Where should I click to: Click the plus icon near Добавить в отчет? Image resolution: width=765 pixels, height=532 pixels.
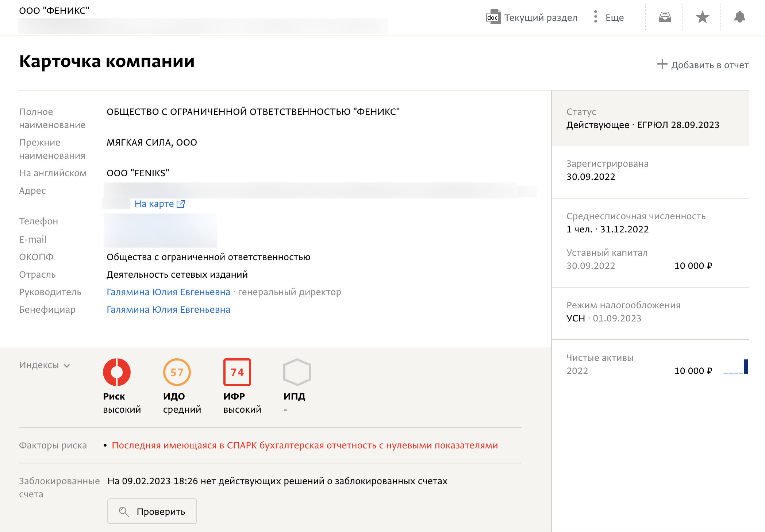point(662,64)
